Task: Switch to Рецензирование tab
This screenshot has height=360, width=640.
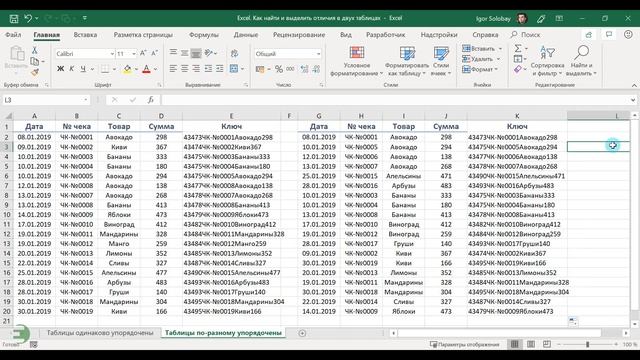Action: 299,35
